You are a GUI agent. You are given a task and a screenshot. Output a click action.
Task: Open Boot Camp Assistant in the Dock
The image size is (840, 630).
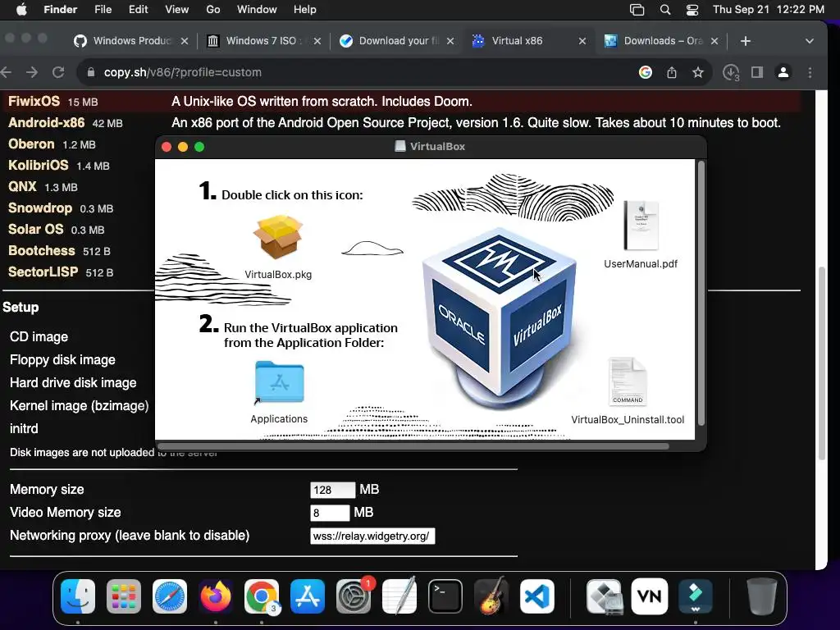[x=604, y=596]
